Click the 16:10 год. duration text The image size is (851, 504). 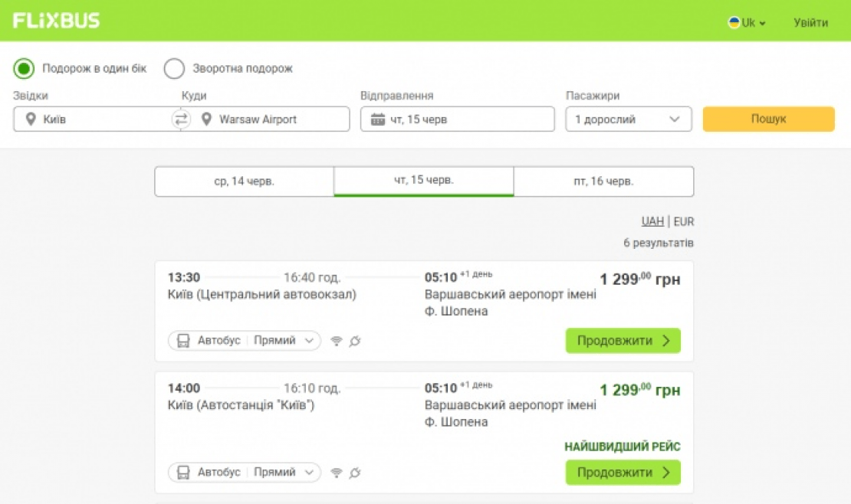pyautogui.click(x=312, y=388)
